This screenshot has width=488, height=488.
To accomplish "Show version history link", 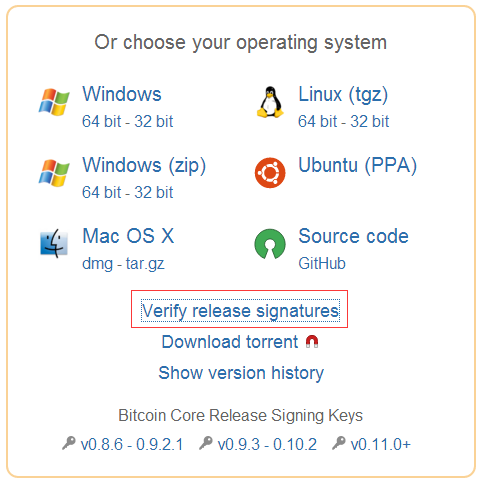I will point(241,373).
